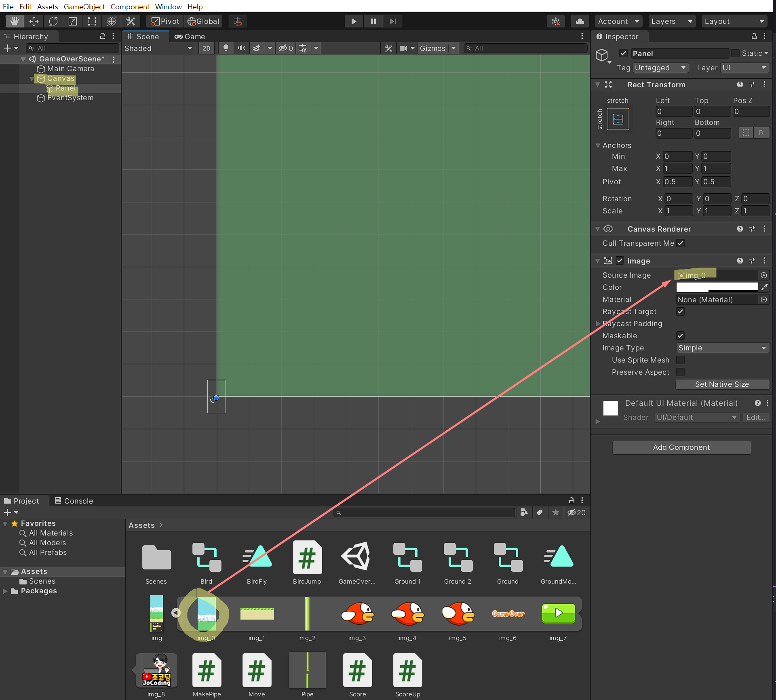This screenshot has height=700, width=776.
Task: Enable the Preserve Aspect checkbox
Action: pos(681,372)
